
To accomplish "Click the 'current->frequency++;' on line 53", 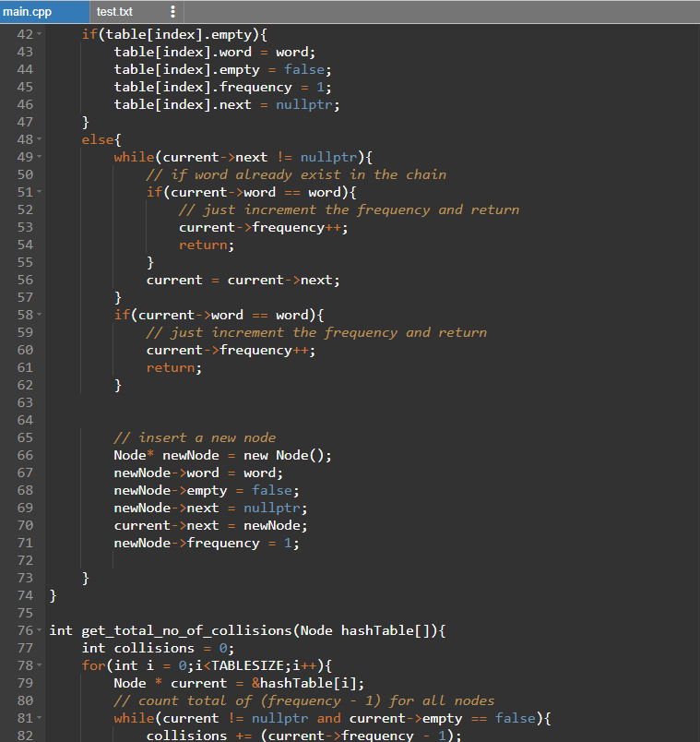I will (263, 227).
